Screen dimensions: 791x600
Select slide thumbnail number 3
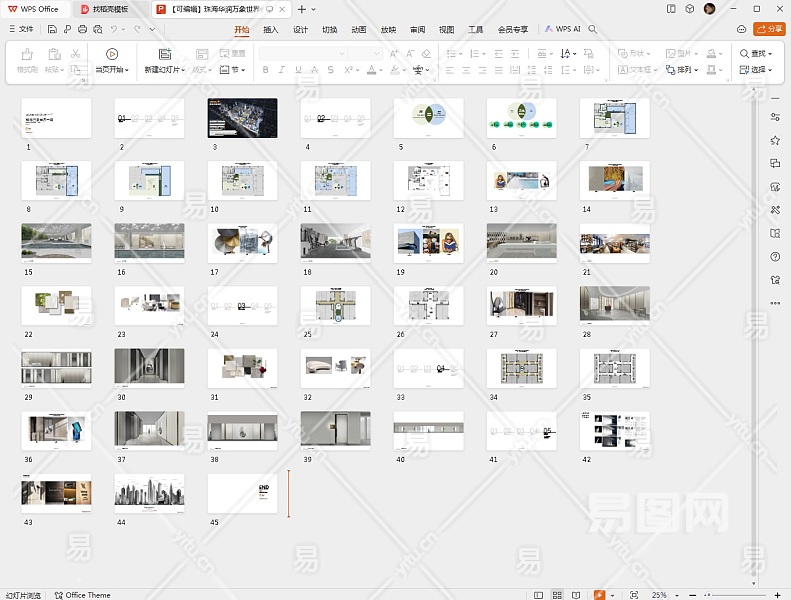(242, 118)
